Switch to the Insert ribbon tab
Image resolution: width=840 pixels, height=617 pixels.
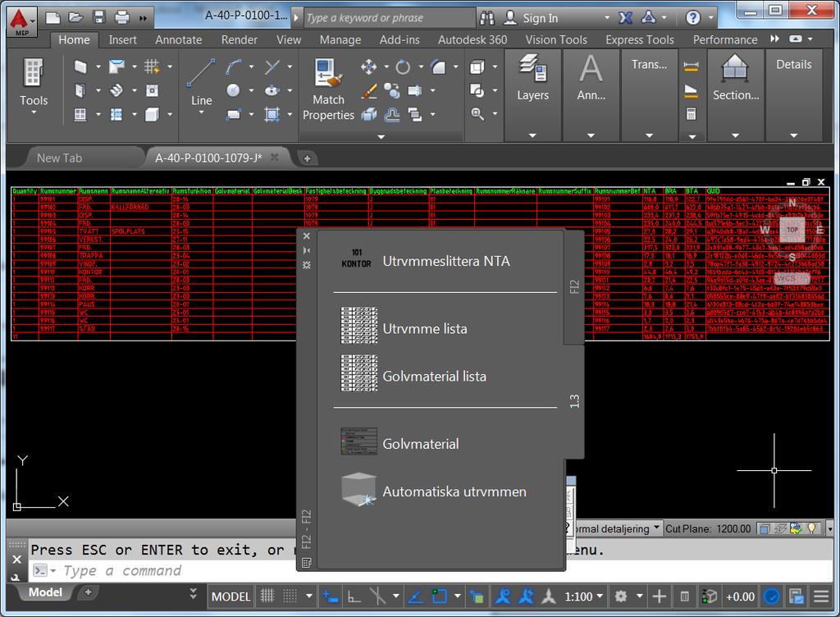123,39
